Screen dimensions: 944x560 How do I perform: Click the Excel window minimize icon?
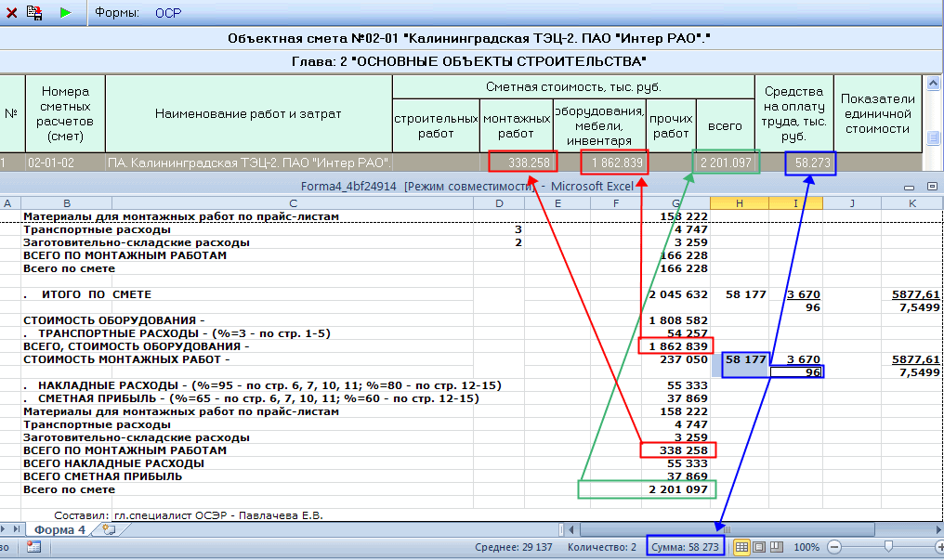click(x=909, y=187)
